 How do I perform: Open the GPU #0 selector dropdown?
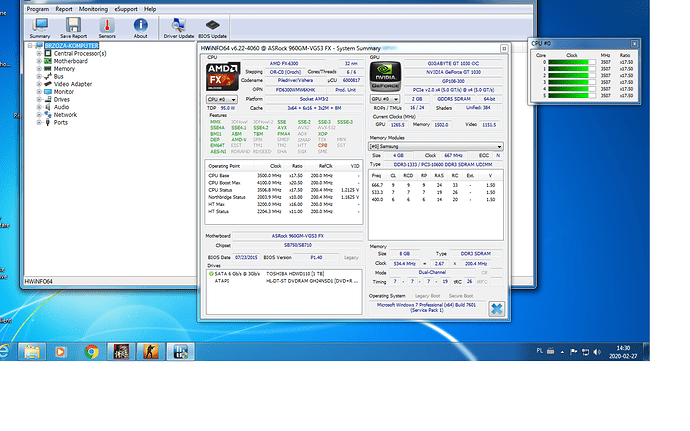click(x=385, y=99)
